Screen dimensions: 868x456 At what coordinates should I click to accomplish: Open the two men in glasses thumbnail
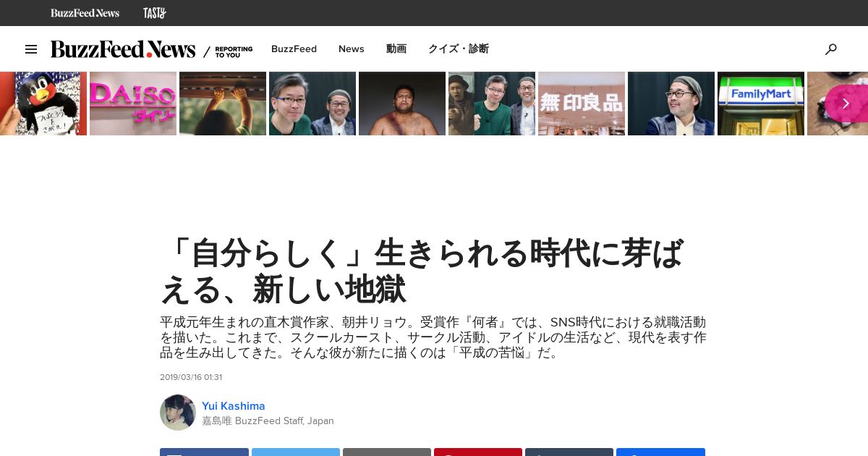tap(312, 104)
